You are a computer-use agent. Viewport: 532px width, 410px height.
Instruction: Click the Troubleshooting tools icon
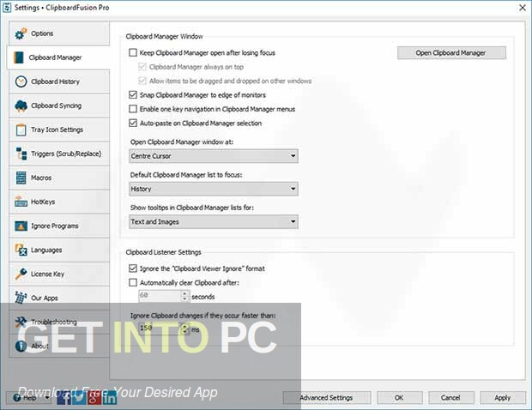pos(21,322)
